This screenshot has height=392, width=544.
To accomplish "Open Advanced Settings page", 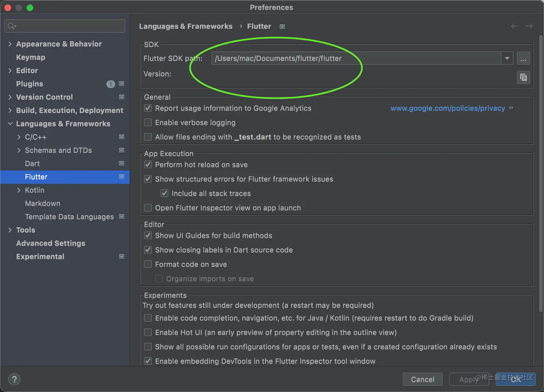I will coord(51,243).
